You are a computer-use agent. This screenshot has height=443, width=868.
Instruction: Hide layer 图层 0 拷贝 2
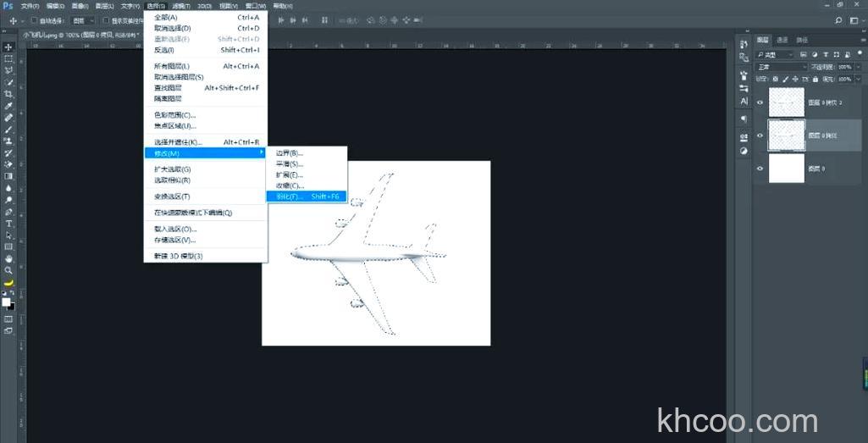[x=760, y=102]
